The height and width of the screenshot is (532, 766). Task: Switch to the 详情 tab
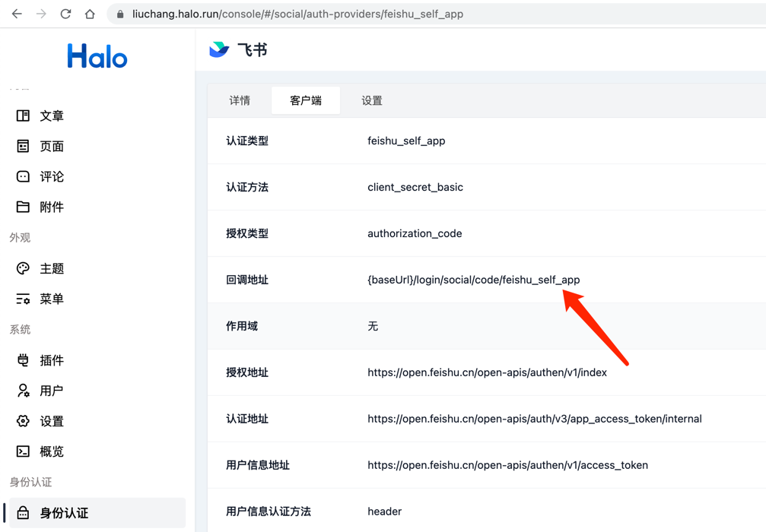pyautogui.click(x=240, y=100)
